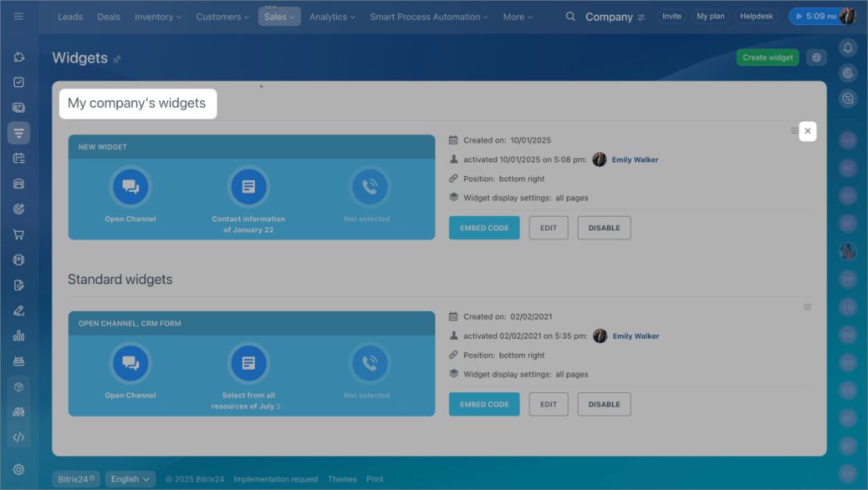Click the photo avatar in the right contacts panel
The width and height of the screenshot is (868, 490).
[x=848, y=251]
